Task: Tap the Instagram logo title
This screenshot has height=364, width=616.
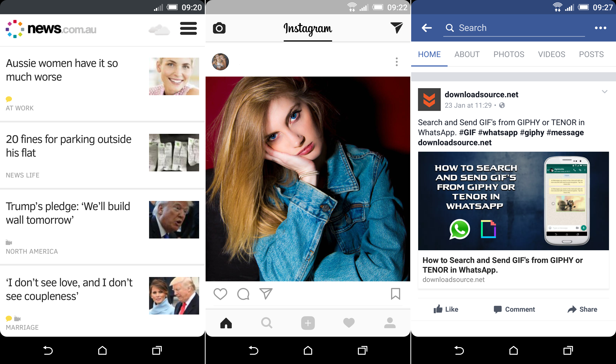Action: coord(308,29)
